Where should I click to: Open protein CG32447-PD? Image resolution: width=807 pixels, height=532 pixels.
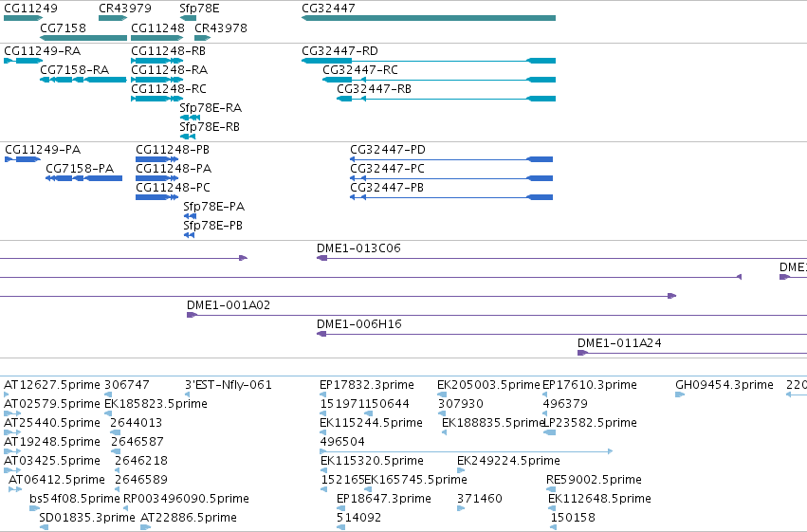[x=451, y=159]
